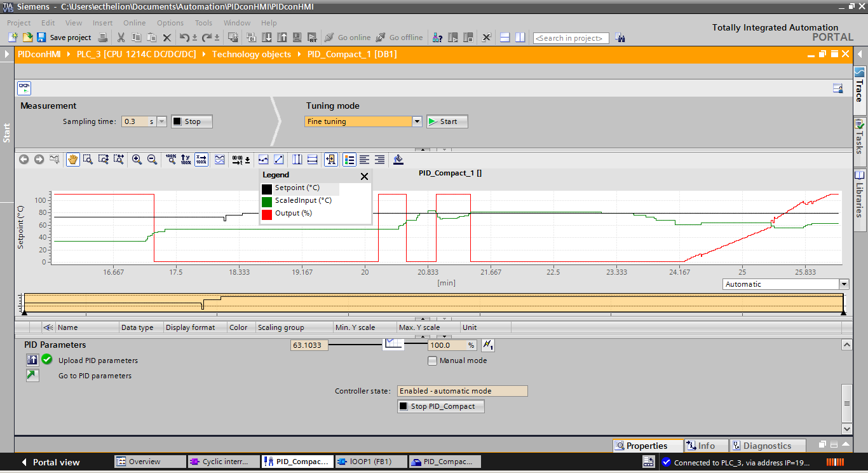The height and width of the screenshot is (473, 868).
Task: Click the Copy icon in the main toolbar
Action: tap(136, 38)
